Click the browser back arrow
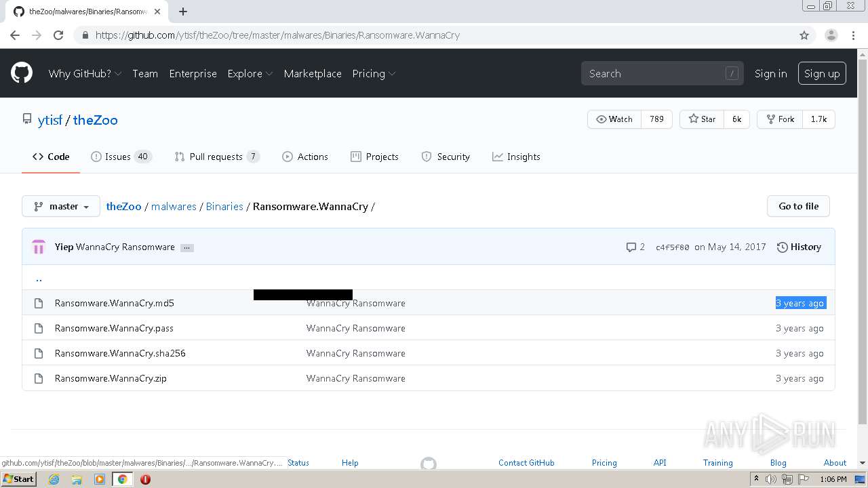 [x=15, y=35]
